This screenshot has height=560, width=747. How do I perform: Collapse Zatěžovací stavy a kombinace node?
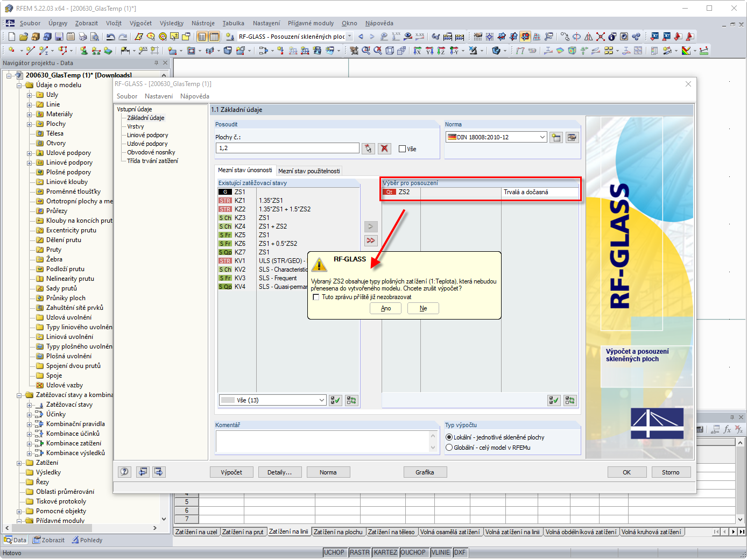click(x=19, y=395)
